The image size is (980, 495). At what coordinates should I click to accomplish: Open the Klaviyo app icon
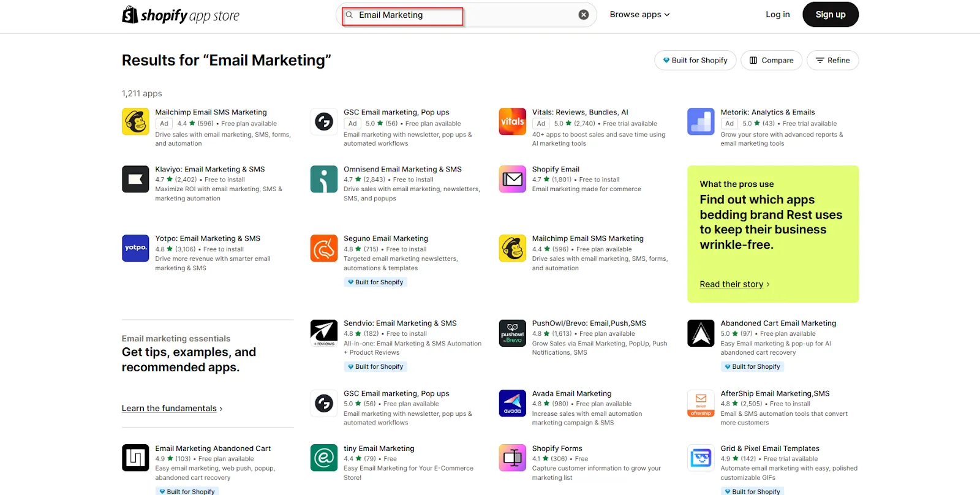click(x=135, y=179)
